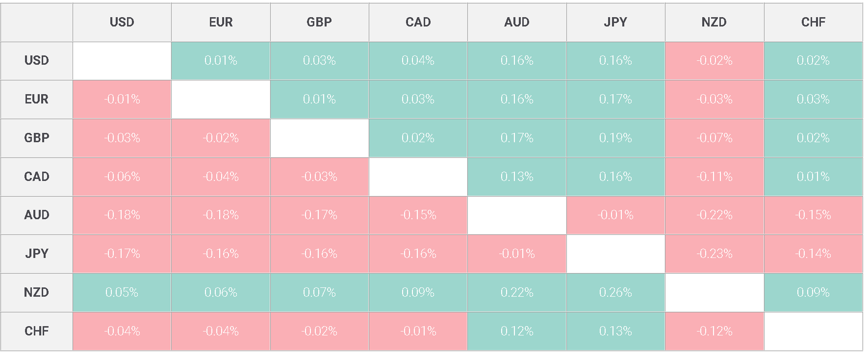868x358 pixels.
Task: Select AUD row NZD cell -0.22%
Action: 714,215
